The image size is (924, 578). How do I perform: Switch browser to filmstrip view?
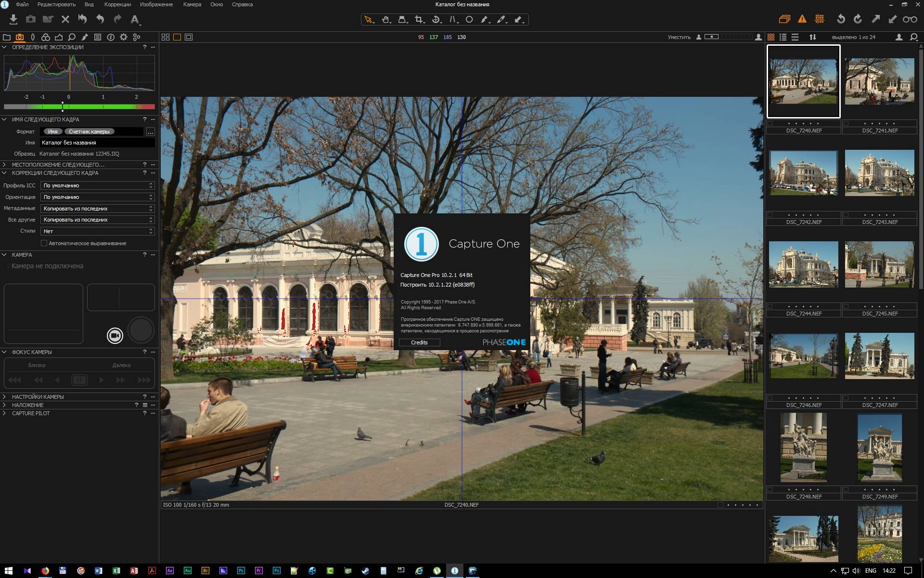click(x=795, y=37)
